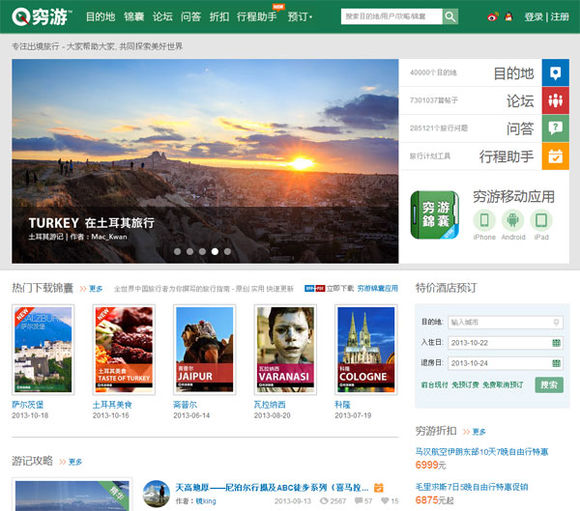Go to the second carousel slide dot
The image size is (580, 511).
pyautogui.click(x=190, y=252)
